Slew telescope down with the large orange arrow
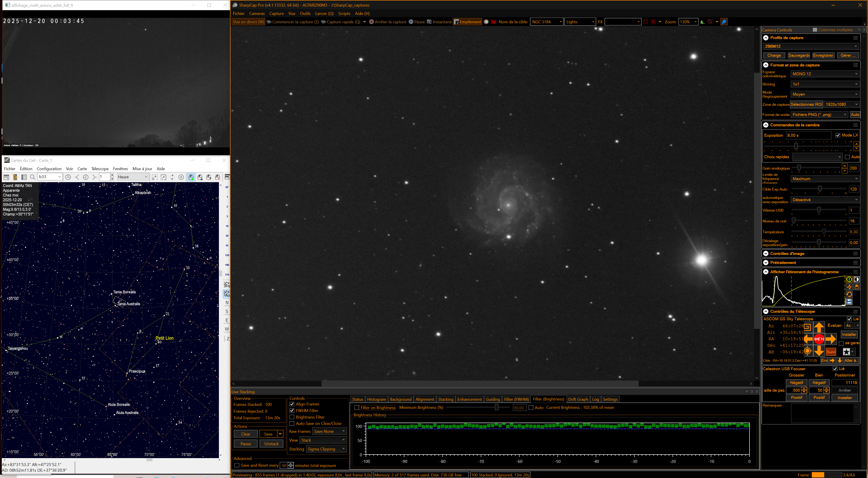 tap(819, 351)
